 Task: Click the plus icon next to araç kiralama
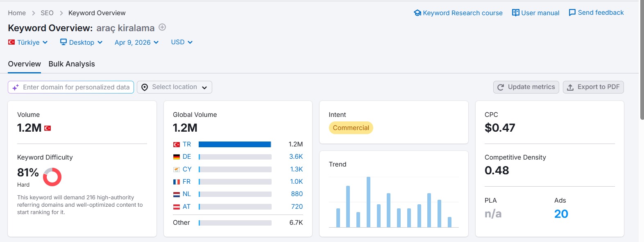[162, 27]
